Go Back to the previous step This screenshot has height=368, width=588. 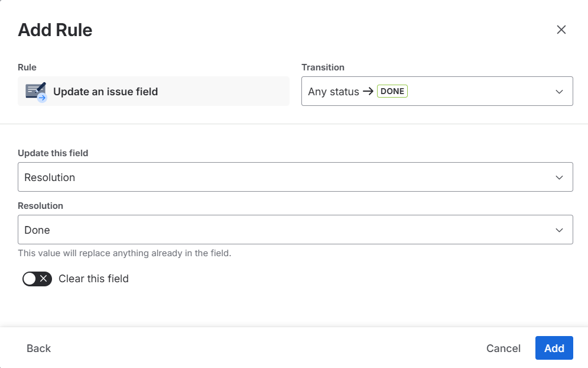[39, 348]
